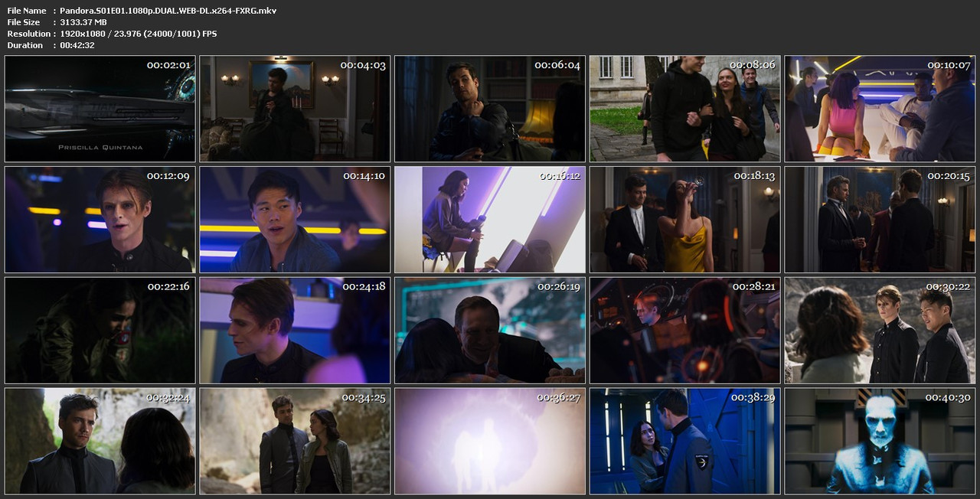Select the thumbnail timestamped 00:06:04

[x=490, y=109]
